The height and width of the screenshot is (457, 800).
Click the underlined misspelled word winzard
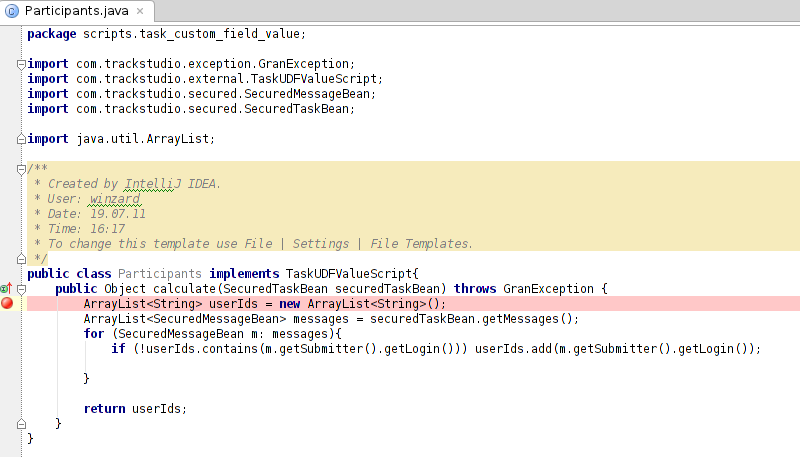122,199
